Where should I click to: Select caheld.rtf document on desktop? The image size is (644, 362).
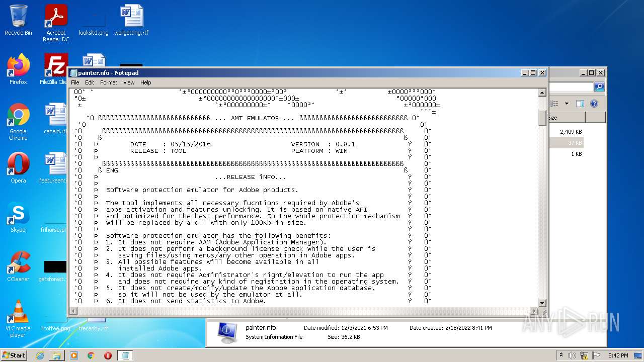tap(55, 119)
